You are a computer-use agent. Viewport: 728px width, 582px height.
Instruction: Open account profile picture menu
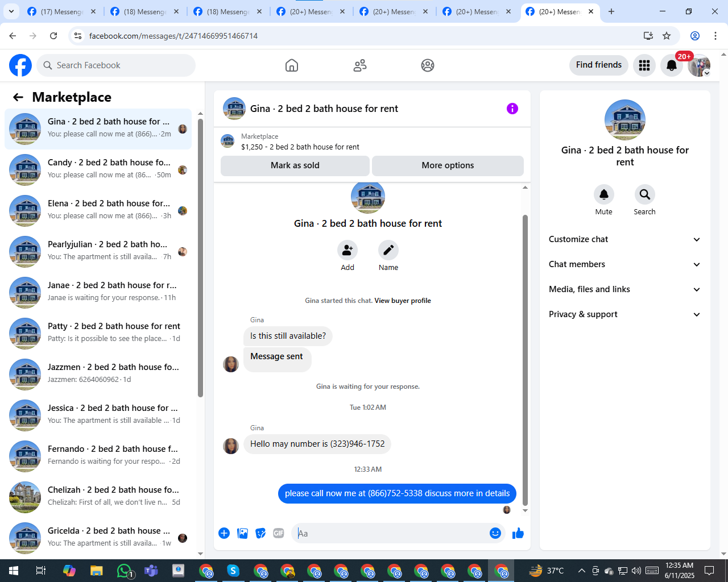(699, 65)
